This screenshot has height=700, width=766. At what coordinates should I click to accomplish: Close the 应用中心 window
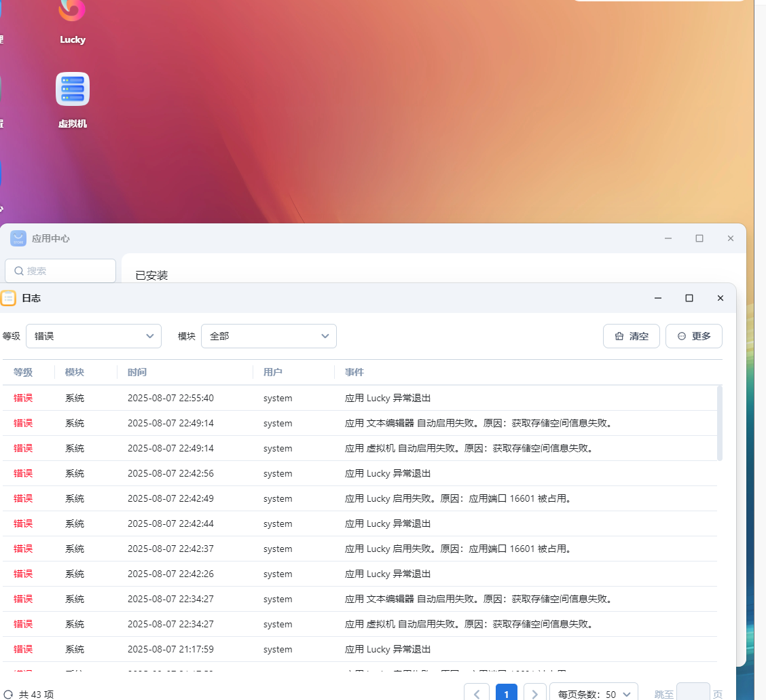pos(731,238)
